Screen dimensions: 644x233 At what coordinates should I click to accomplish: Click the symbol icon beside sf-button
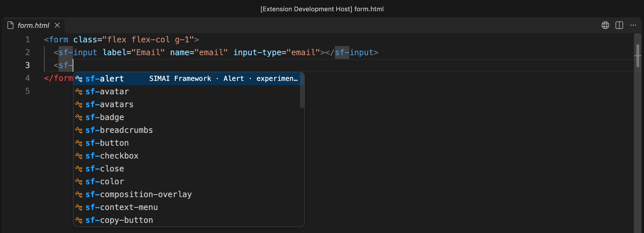click(79, 143)
